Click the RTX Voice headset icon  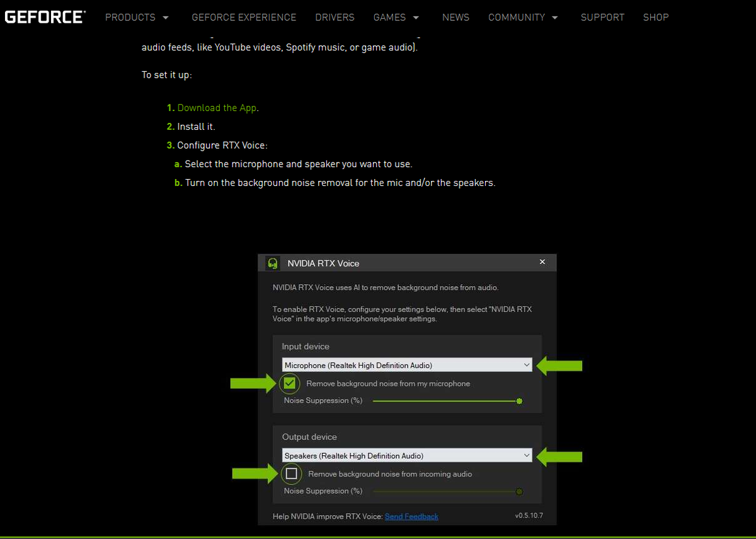tap(273, 263)
